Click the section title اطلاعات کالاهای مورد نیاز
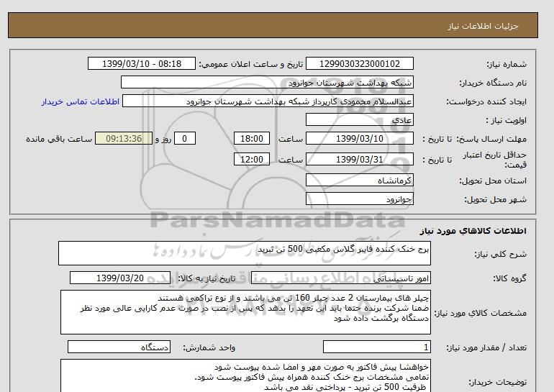This screenshot has width=554, height=392. pyautogui.click(x=473, y=231)
